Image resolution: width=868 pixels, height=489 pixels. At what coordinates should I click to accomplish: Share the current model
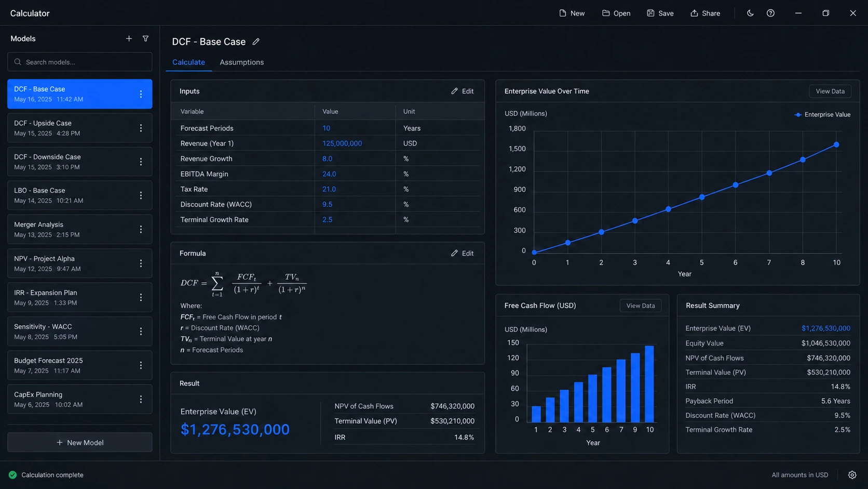(x=705, y=13)
